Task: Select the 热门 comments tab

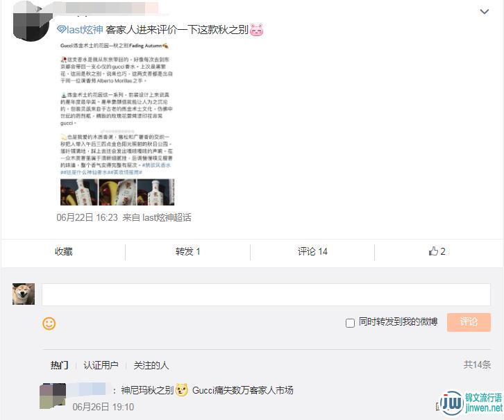Action: 59,365
